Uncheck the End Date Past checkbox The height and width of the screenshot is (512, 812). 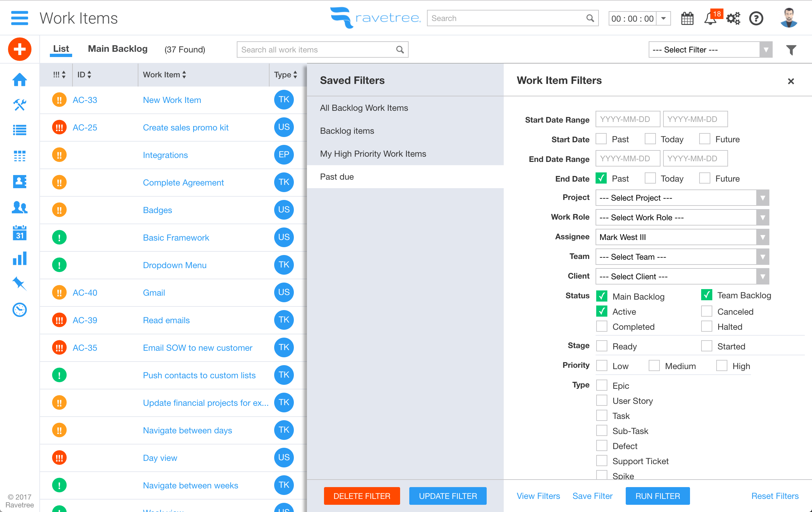pyautogui.click(x=601, y=178)
